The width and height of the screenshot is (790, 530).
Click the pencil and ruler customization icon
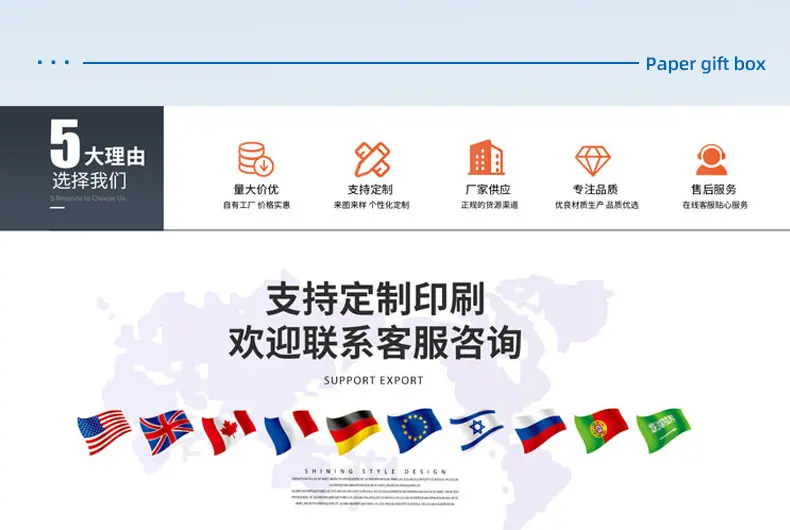[x=372, y=159]
